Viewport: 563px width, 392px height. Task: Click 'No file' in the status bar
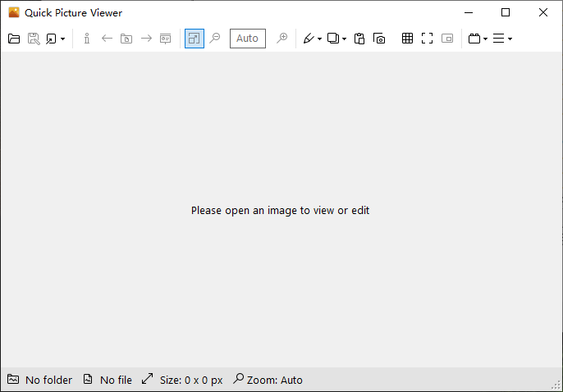tap(116, 380)
